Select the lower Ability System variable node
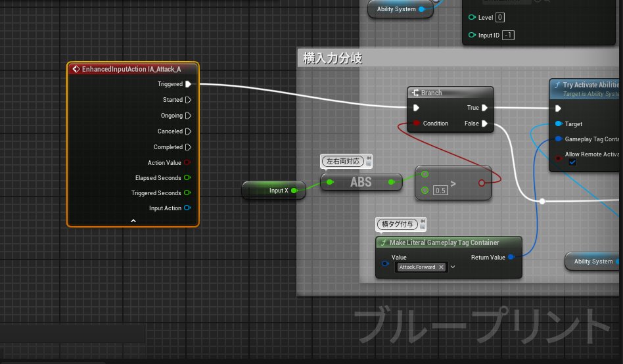The height and width of the screenshot is (364, 623). (x=593, y=261)
